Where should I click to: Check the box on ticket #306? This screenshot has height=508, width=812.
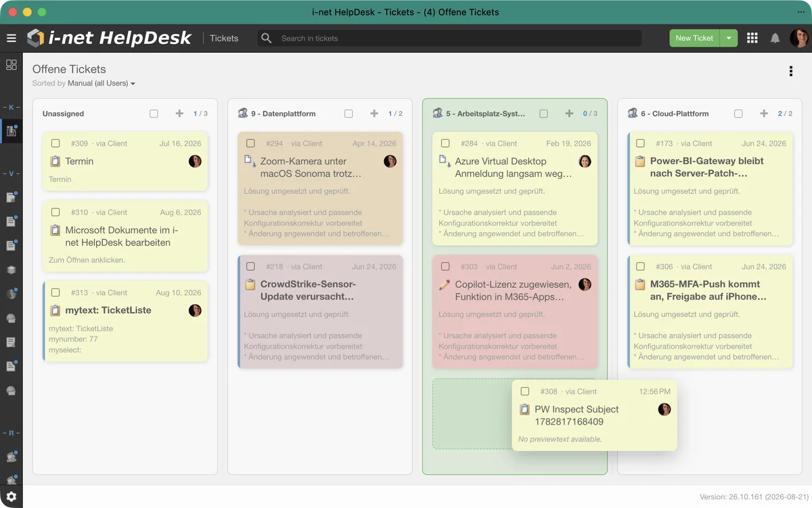tap(640, 267)
